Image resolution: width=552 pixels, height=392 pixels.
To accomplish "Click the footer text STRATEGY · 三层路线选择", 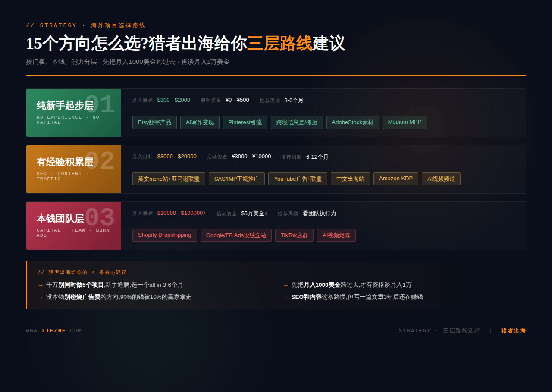I will pos(439,331).
